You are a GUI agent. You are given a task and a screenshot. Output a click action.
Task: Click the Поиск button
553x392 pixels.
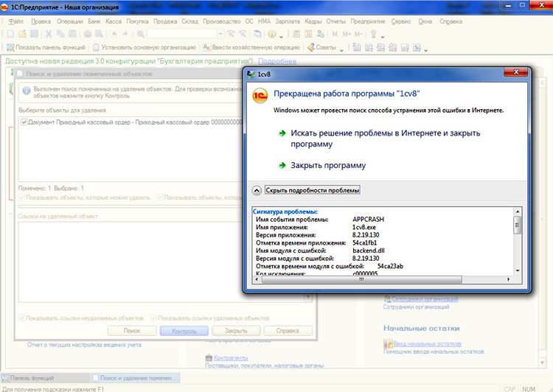[132, 331]
